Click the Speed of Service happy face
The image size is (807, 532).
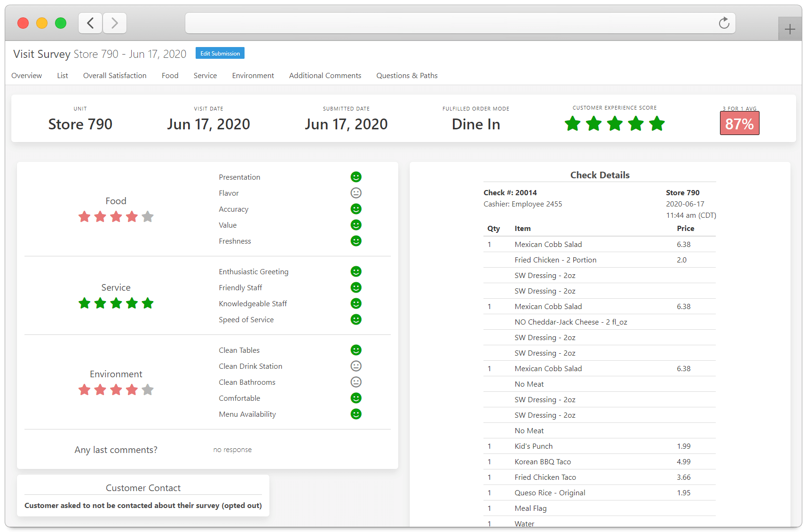[356, 319]
